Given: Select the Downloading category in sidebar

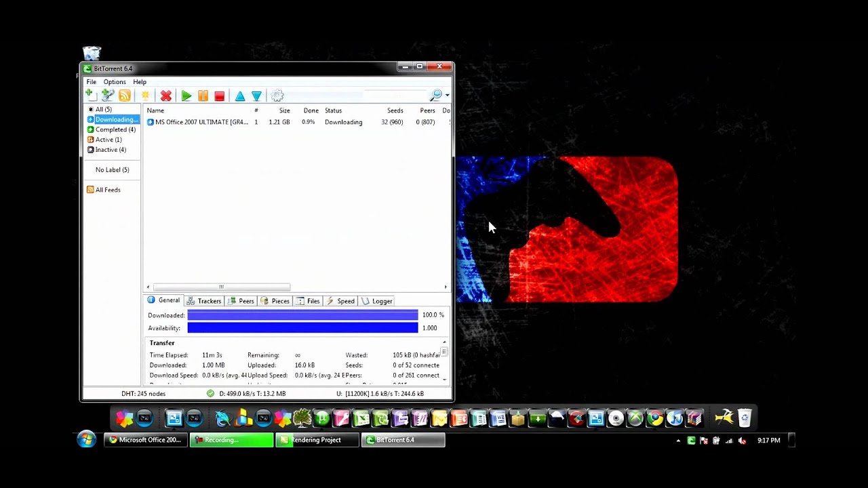Looking at the screenshot, I should coord(112,119).
